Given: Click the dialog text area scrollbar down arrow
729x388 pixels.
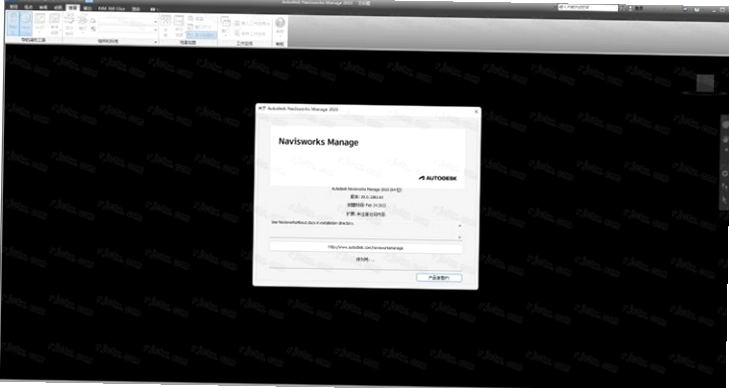Looking at the screenshot, I should click(459, 237).
